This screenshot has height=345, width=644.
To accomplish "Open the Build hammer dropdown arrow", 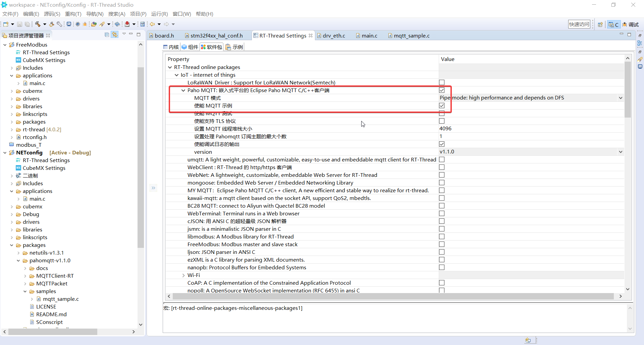I will 45,24.
